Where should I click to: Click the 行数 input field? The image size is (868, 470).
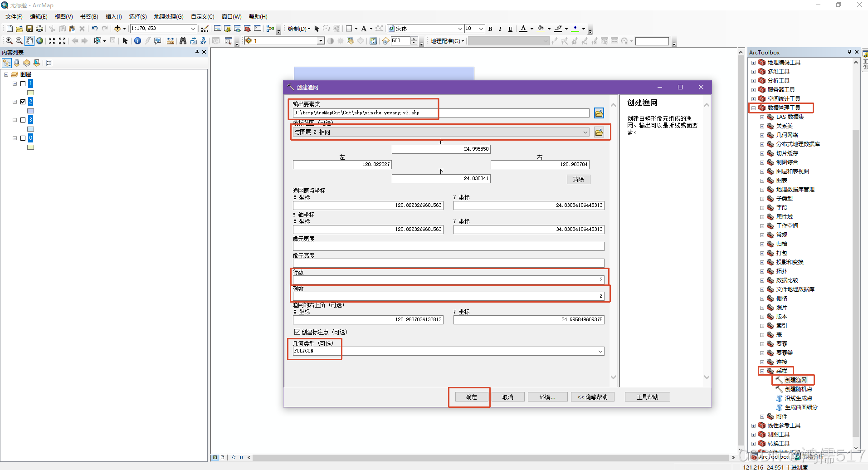(449, 279)
